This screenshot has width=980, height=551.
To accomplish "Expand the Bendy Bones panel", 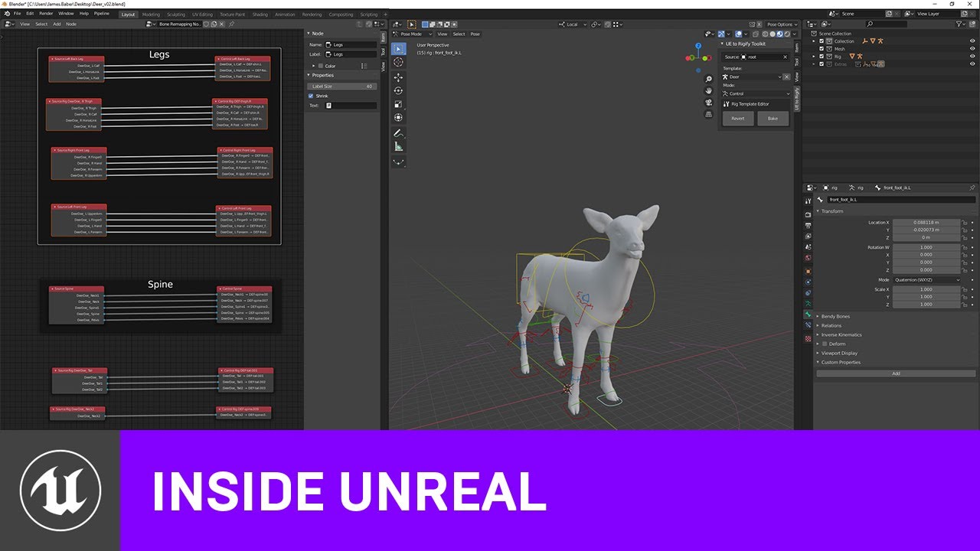I will tap(835, 316).
